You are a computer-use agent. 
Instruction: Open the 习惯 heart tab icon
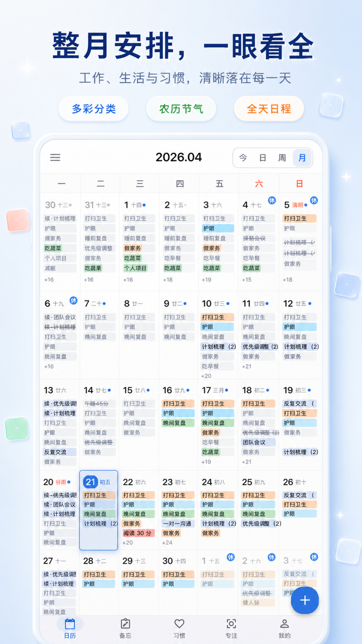pos(179,624)
